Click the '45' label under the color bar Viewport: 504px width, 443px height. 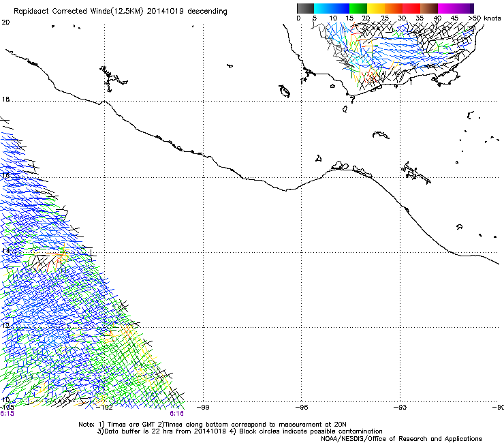(x=454, y=18)
